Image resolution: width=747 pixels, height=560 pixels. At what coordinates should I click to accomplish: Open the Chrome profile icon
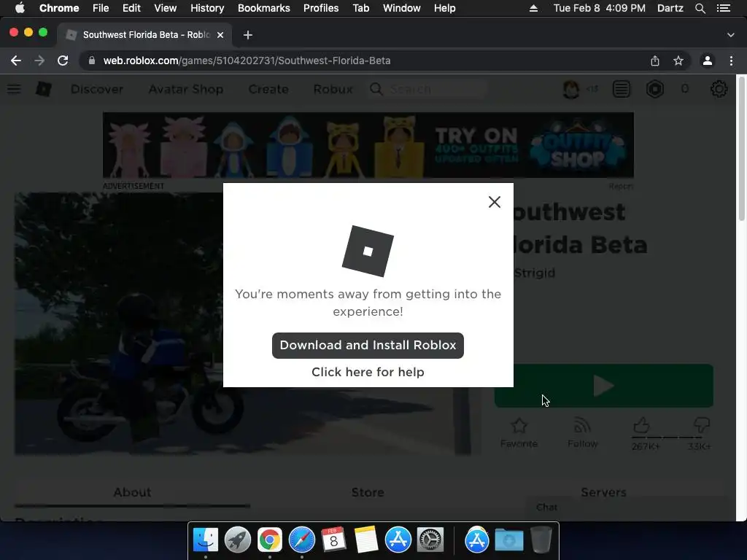click(708, 61)
